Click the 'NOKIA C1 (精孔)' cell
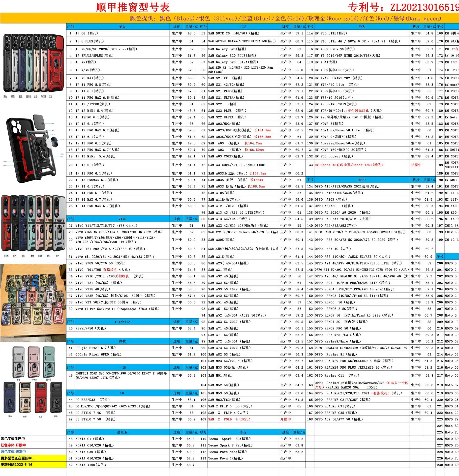The height and width of the screenshot is (476, 459). (x=122, y=439)
